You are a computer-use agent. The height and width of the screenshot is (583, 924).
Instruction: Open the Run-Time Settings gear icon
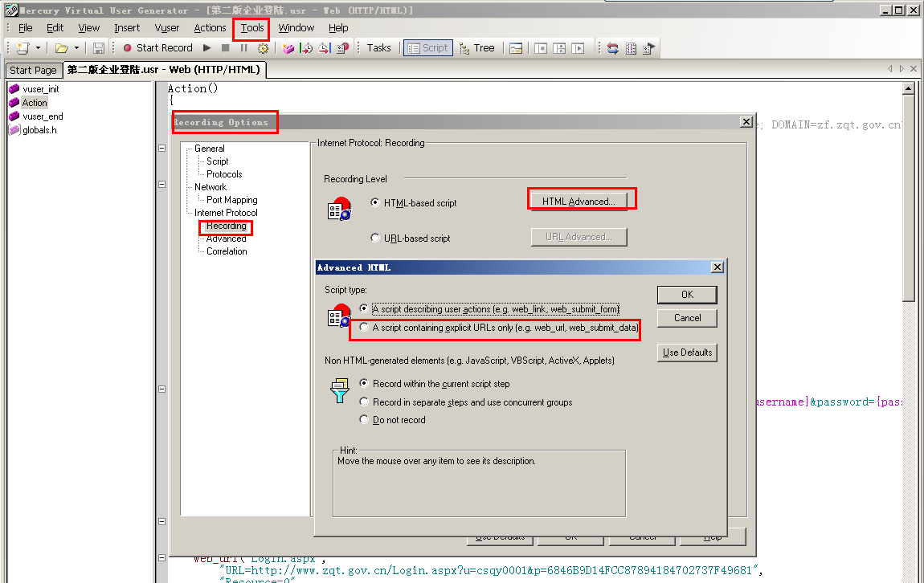tap(263, 47)
